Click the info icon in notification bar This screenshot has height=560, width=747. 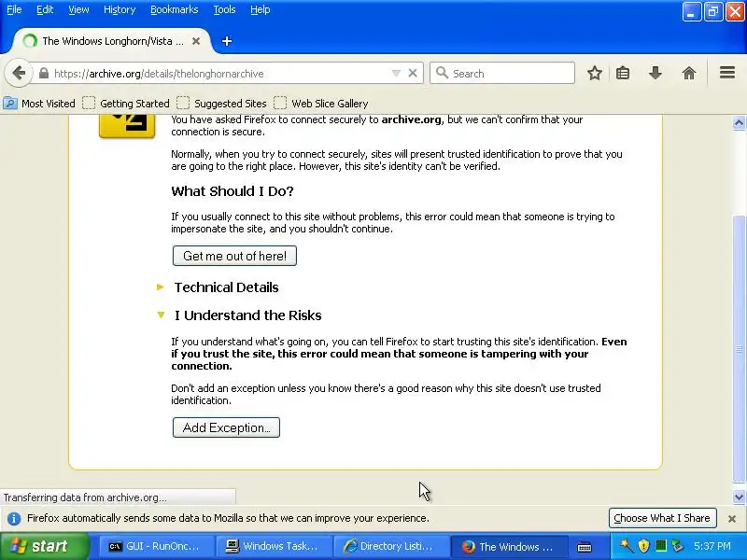14,518
